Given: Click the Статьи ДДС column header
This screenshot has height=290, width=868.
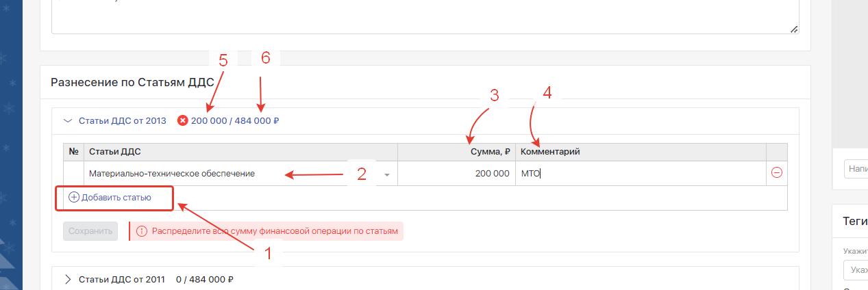Looking at the screenshot, I should pos(115,152).
